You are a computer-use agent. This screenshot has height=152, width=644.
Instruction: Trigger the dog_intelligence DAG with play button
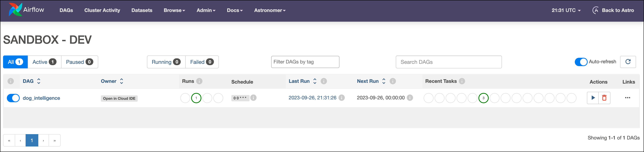pos(593,98)
